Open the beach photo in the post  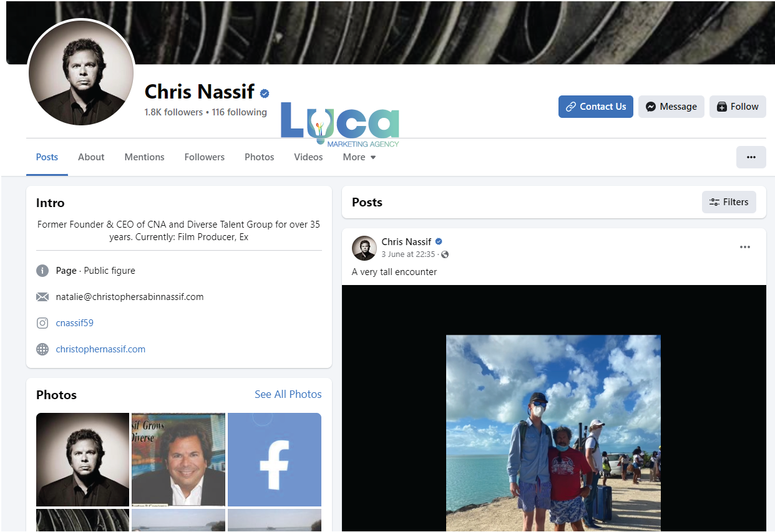coord(553,433)
